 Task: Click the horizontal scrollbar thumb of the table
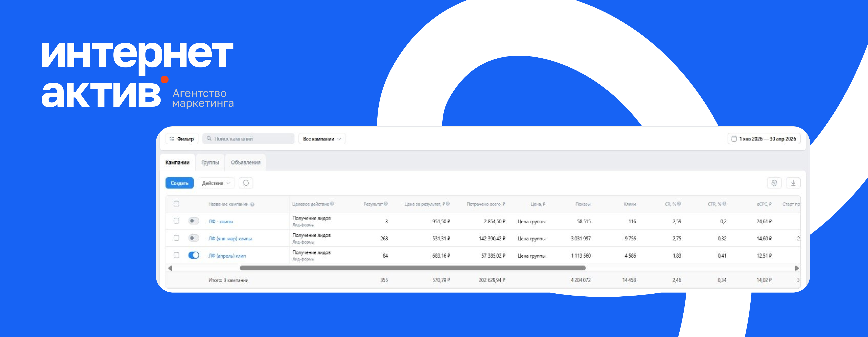(x=413, y=268)
